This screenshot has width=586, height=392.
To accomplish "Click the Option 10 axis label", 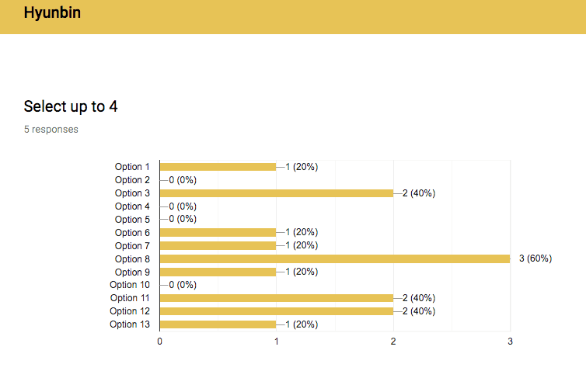I will [130, 285].
